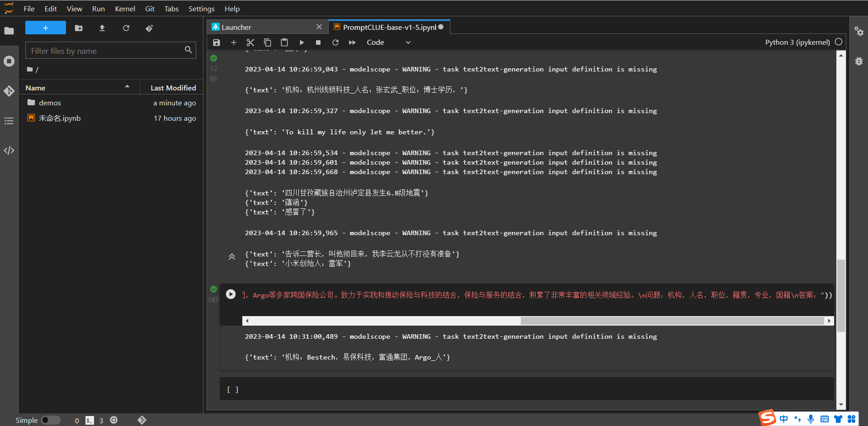Open the property inspector gears icon
The width and height of the screenshot is (868, 426).
(x=859, y=31)
